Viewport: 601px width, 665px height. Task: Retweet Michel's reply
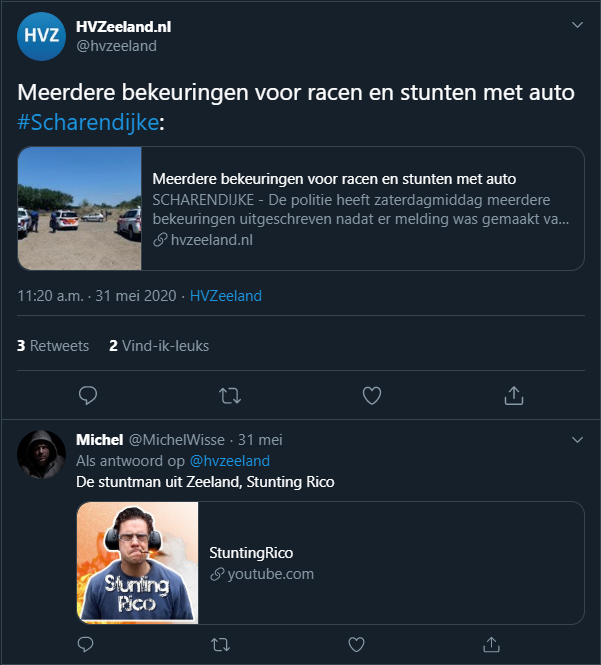click(222, 642)
